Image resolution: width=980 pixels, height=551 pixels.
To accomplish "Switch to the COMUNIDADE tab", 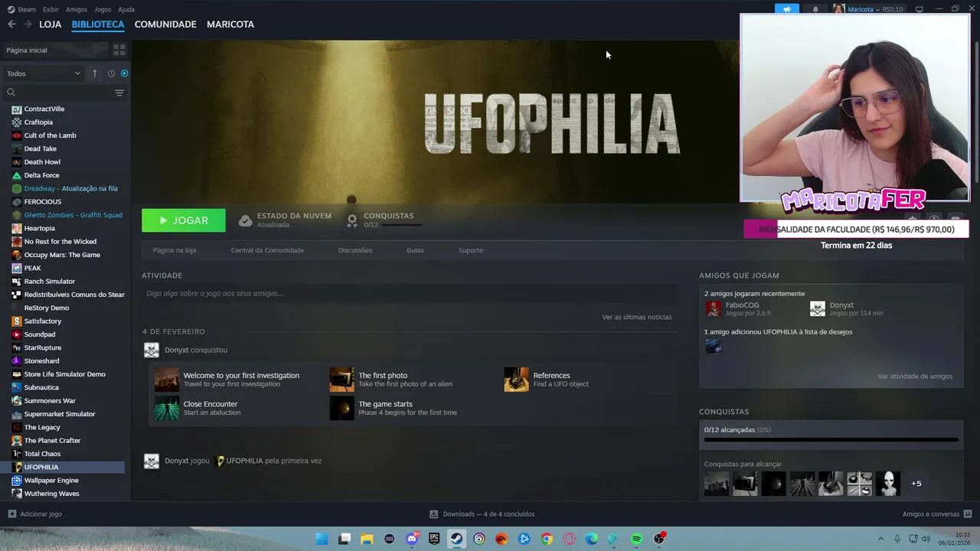I will click(x=165, y=24).
